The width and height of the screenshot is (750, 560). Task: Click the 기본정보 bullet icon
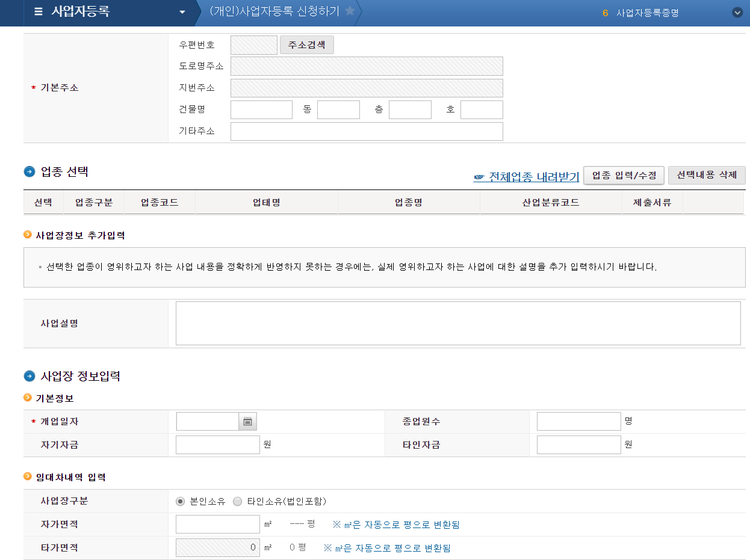[28, 398]
